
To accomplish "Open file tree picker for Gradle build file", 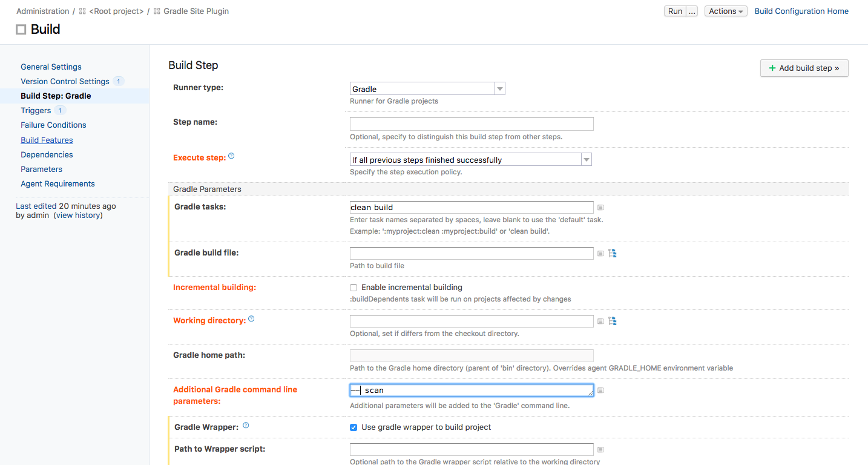I will pos(612,253).
